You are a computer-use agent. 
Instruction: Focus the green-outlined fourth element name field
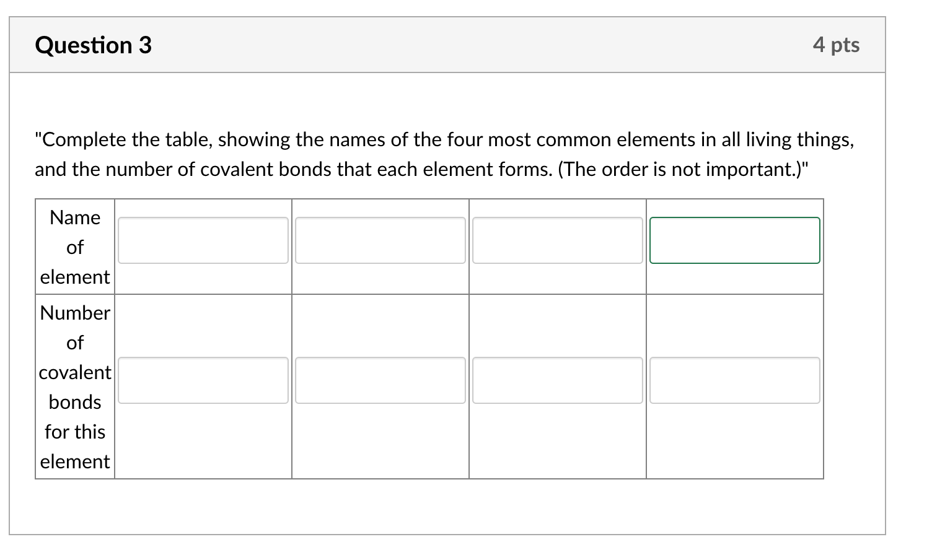[x=735, y=240]
